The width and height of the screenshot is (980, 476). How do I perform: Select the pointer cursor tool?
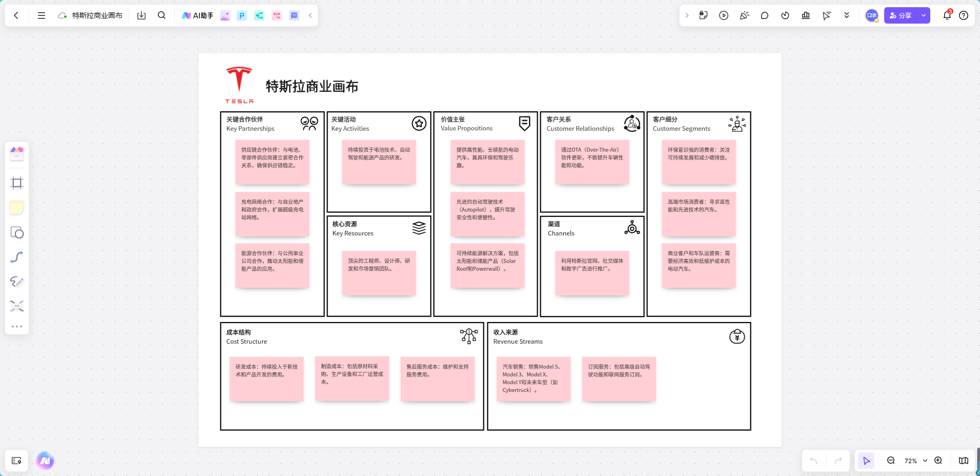click(x=866, y=461)
